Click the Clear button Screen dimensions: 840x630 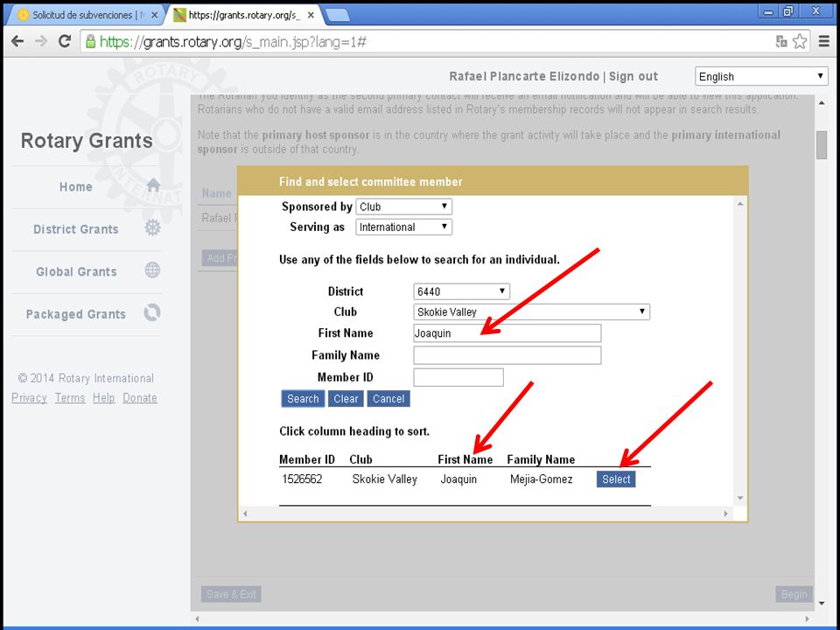[x=346, y=399]
